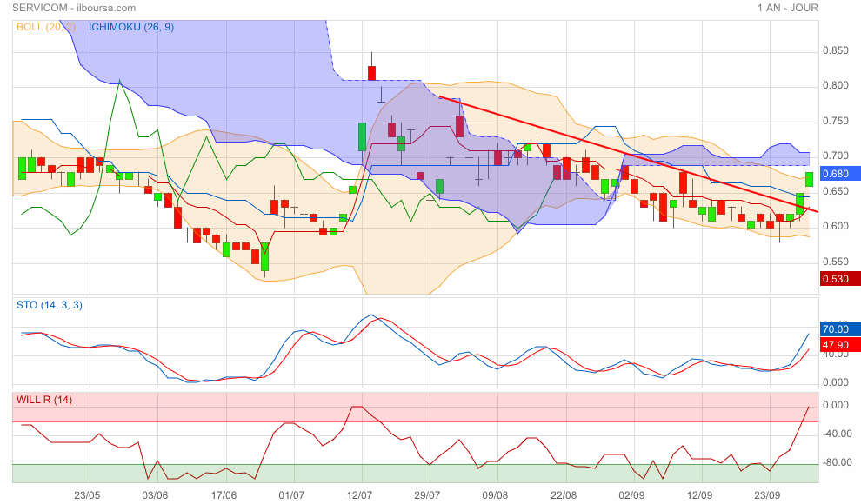Click the 02/09 date label

(631, 495)
